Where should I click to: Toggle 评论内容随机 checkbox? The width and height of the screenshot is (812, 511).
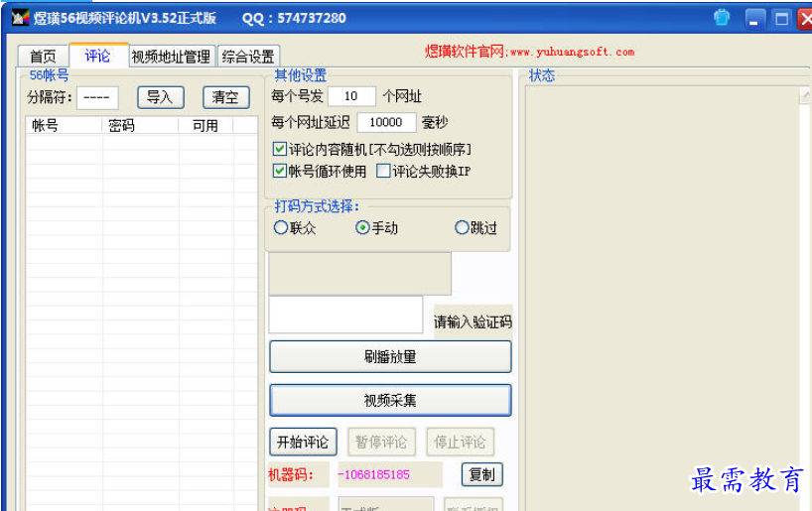pos(279,149)
